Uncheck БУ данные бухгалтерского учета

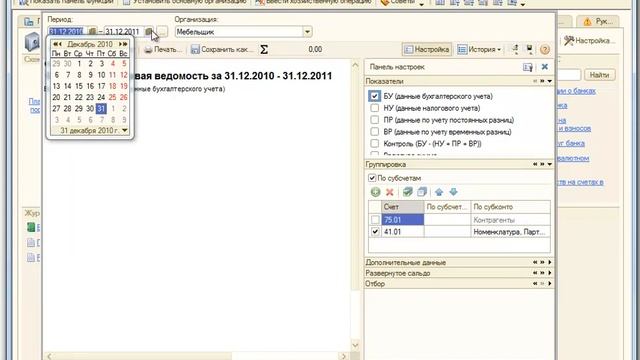(x=374, y=96)
